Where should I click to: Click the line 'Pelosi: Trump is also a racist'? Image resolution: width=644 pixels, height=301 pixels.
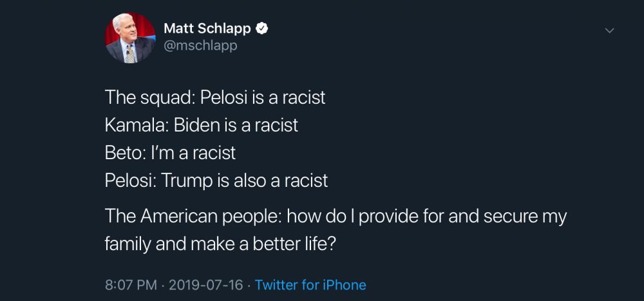pyautogui.click(x=216, y=180)
